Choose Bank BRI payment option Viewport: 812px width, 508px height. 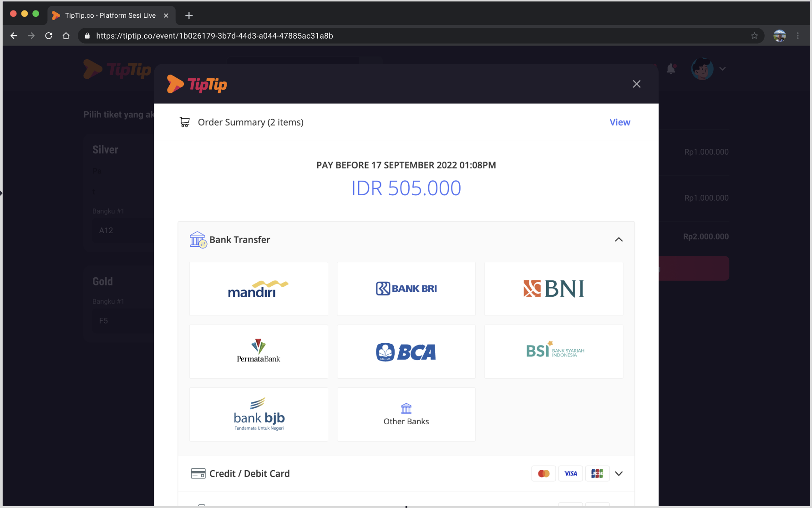pyautogui.click(x=406, y=289)
